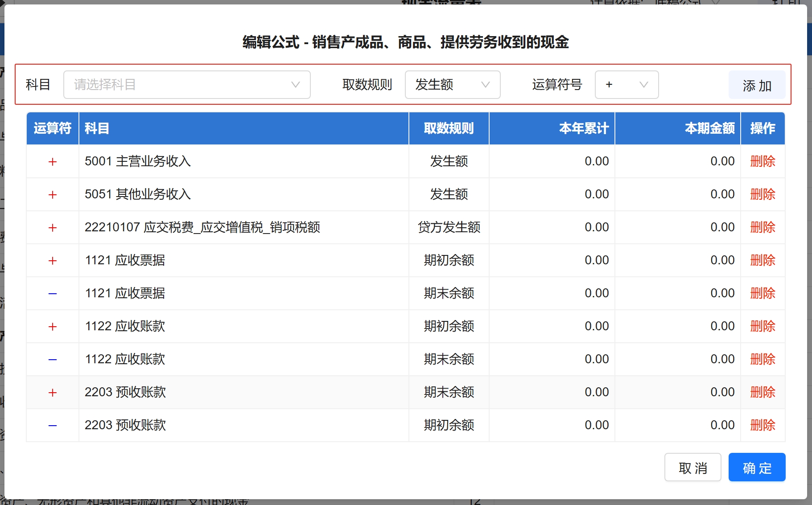This screenshot has height=505, width=812.
Task: Click plus operator icon for 5001 主营业务收入
Action: point(53,162)
